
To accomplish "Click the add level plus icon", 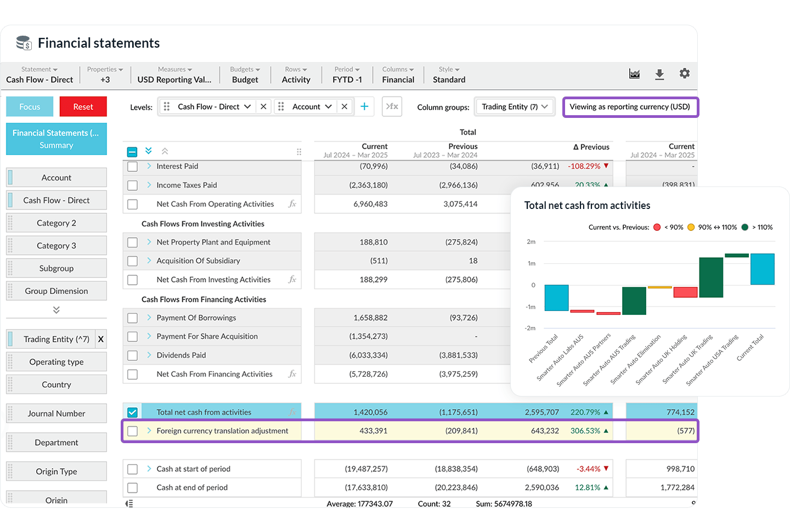I will tap(364, 106).
